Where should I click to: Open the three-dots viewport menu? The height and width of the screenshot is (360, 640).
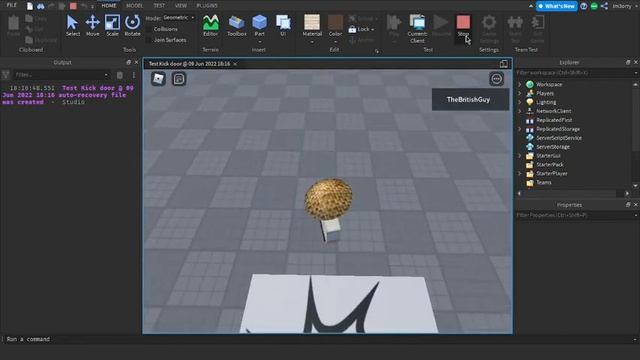point(496,79)
